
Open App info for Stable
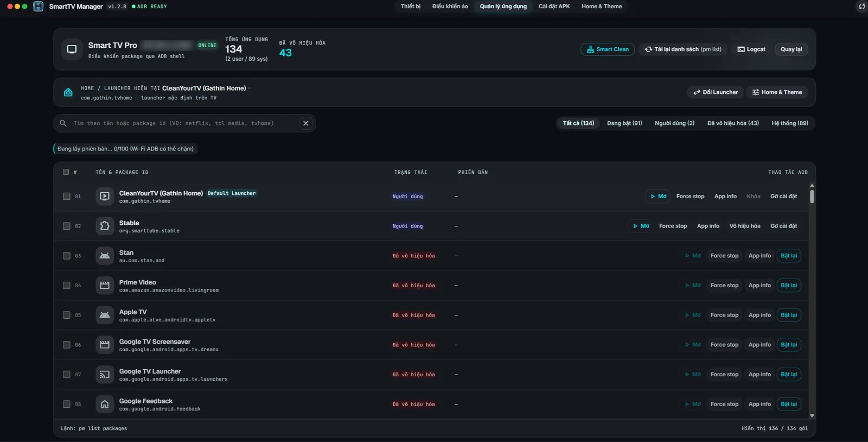point(708,226)
